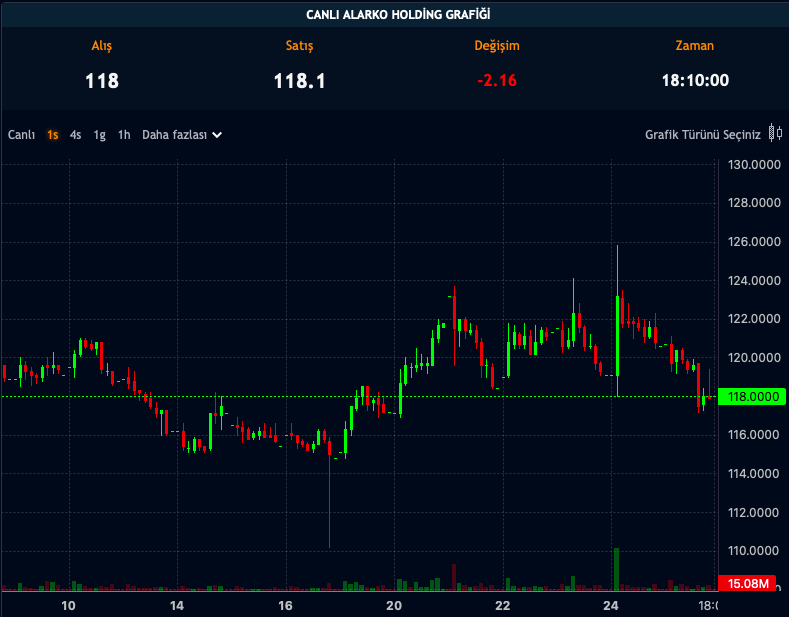Screen dimensions: 789x617
Task: Click the 130.0000 price axis label
Action: 754,165
